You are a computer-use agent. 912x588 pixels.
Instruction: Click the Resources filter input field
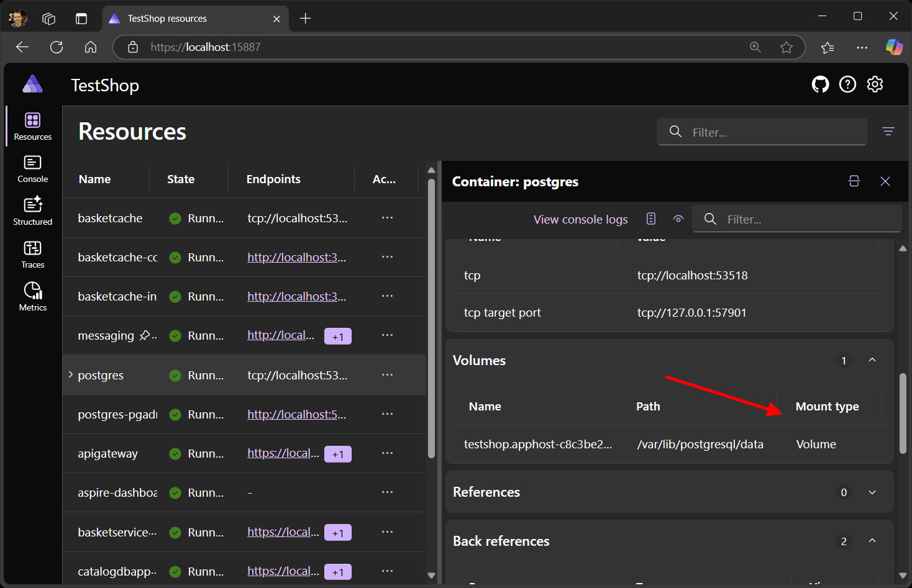(762, 132)
